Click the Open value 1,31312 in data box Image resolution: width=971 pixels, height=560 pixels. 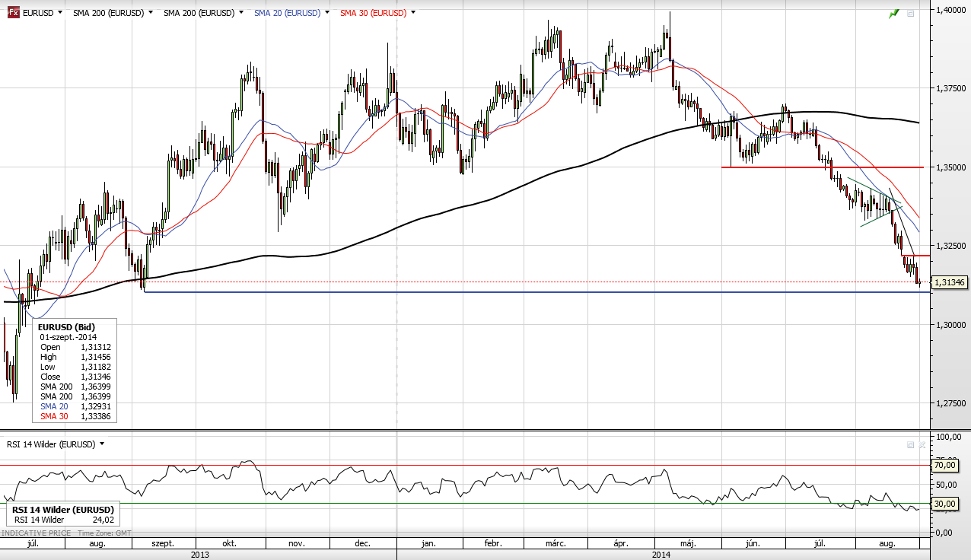[96, 347]
